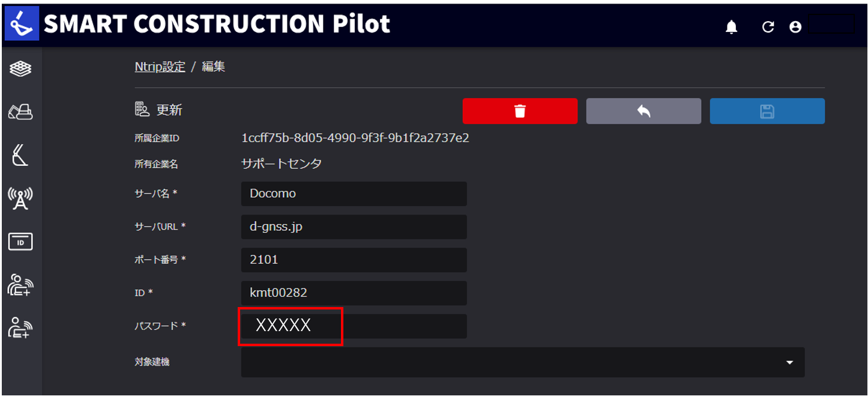The image size is (868, 405).
Task: Click the notification bell icon
Action: pyautogui.click(x=731, y=27)
